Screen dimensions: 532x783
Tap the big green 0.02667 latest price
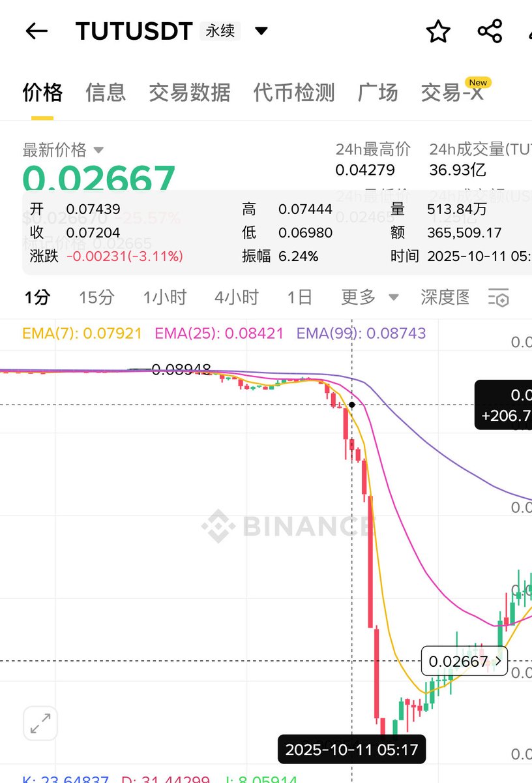tap(99, 177)
